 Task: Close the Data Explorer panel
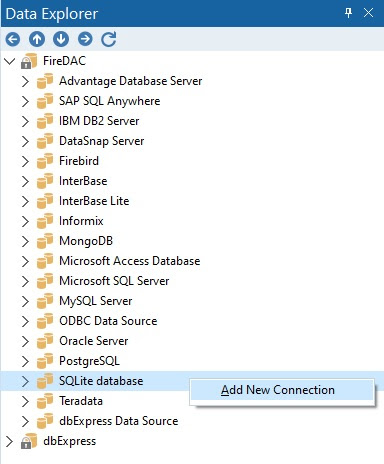368,13
